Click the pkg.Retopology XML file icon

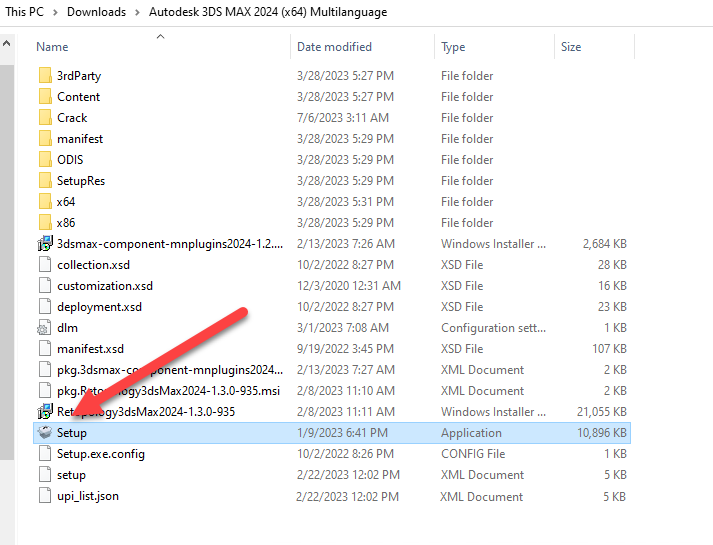pyautogui.click(x=45, y=390)
